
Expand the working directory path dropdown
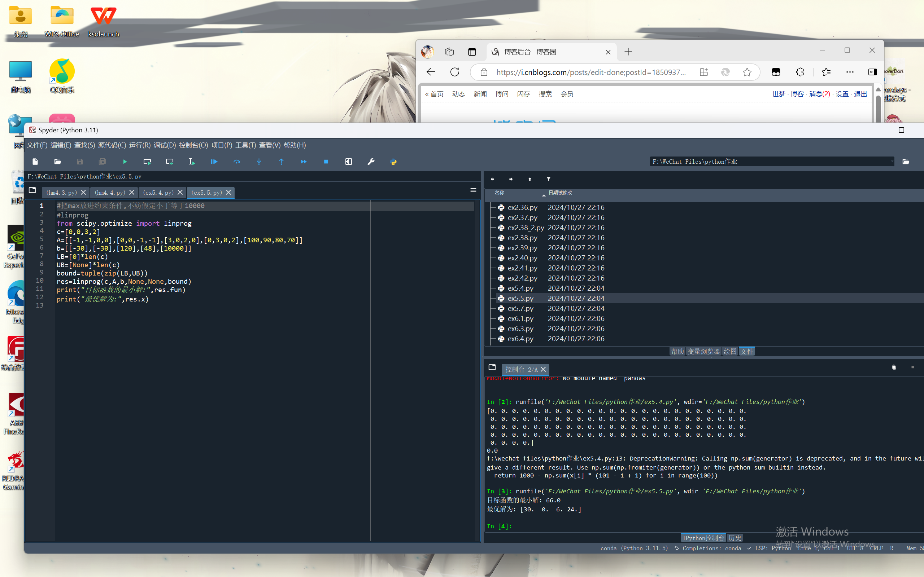pos(892,162)
